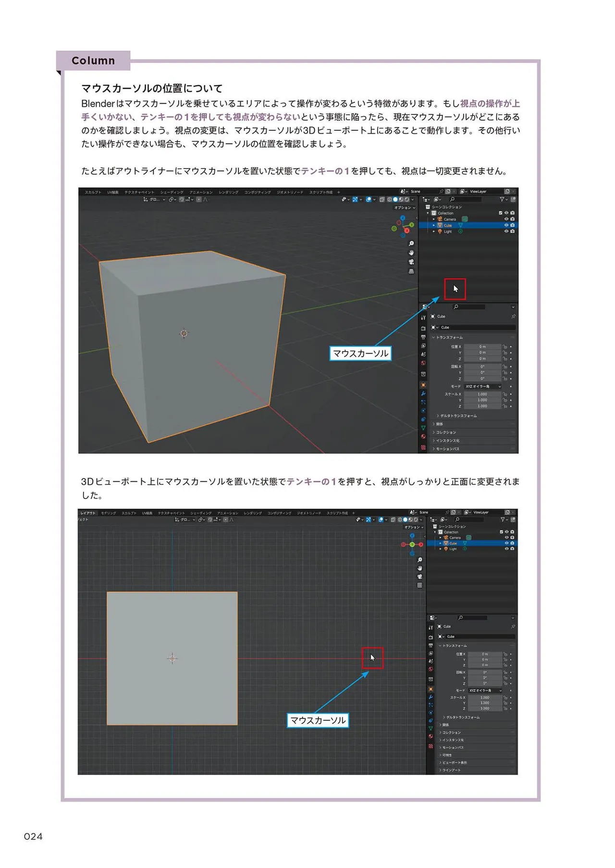The height and width of the screenshot is (868, 615).
Task: Toggle Collection checkbox in lower outliner
Action: (501, 532)
